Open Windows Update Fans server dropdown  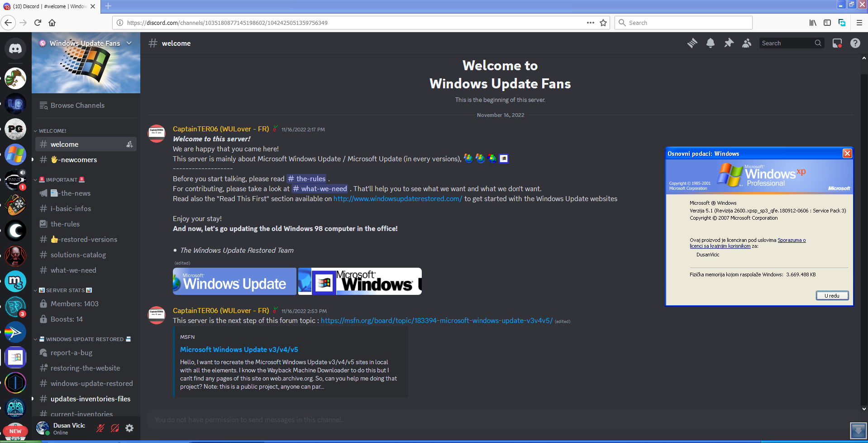(129, 43)
